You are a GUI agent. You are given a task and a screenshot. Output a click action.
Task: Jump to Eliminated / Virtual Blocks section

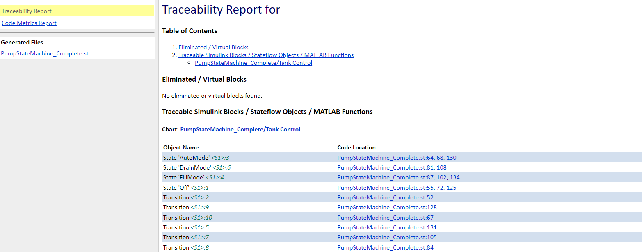213,47
